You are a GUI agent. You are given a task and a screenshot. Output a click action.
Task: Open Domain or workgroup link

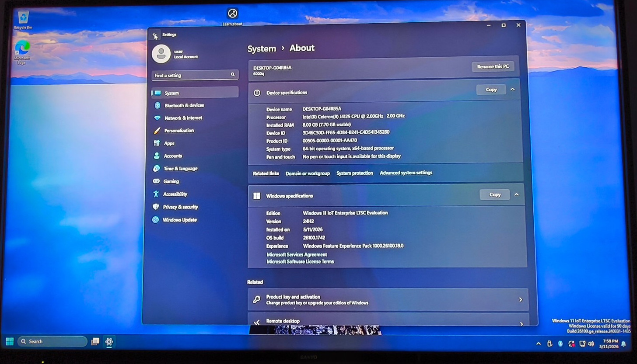(308, 173)
